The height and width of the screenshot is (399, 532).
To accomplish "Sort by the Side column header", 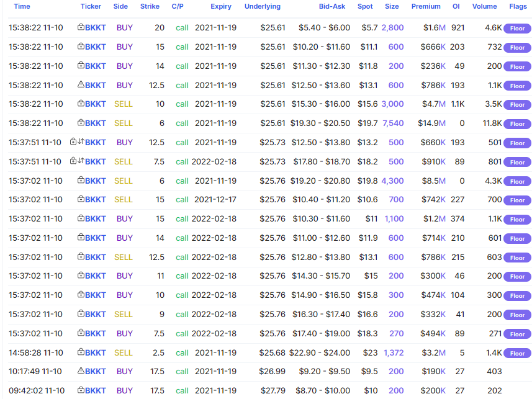I will [x=120, y=6].
